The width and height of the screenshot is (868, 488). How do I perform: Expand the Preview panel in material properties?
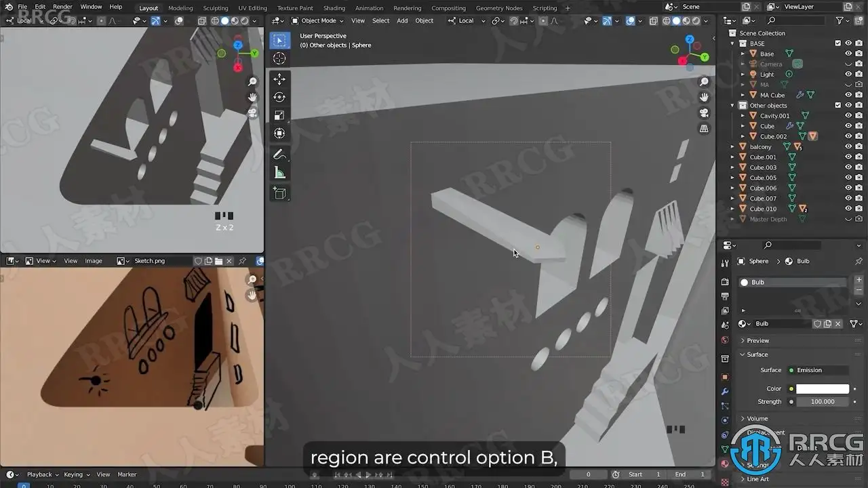click(757, 340)
